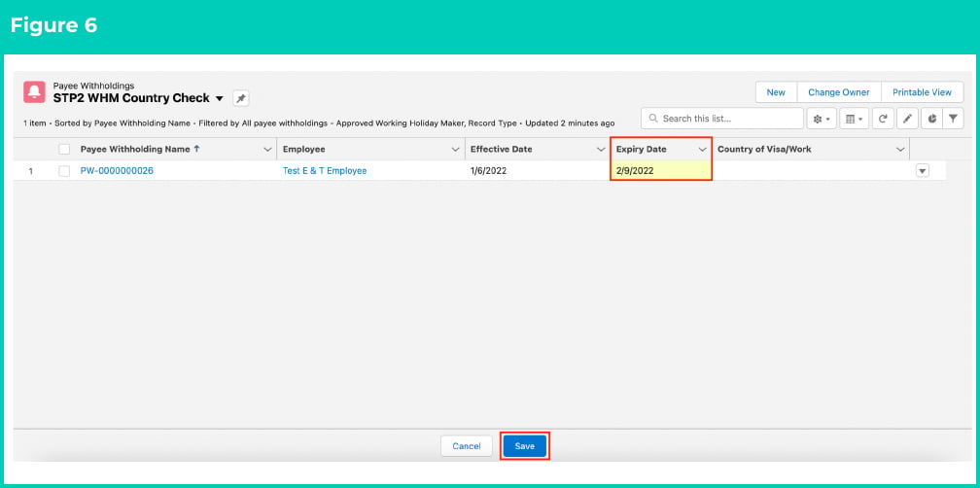
Task: Show charts using the pie chart icon
Action: coord(931,118)
